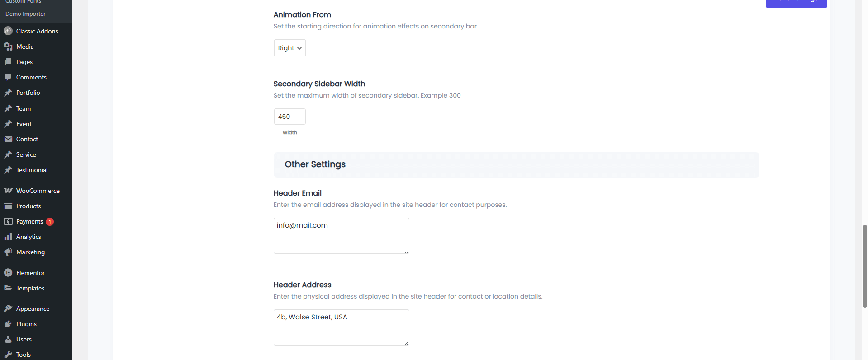Click the Plugins plug icon
Screen dimensions: 868x360
(x=8, y=324)
